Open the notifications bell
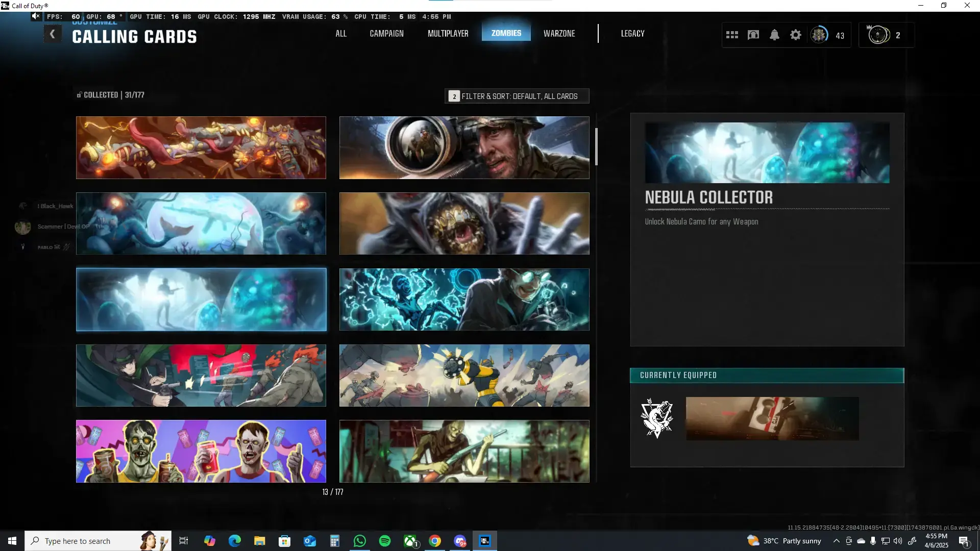This screenshot has height=551, width=980. (x=774, y=35)
